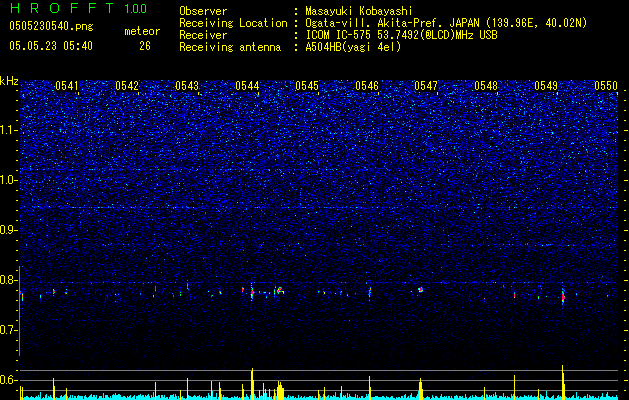629x400 pixels.
Task: Click the Receiving antenna label
Action: coord(230,47)
